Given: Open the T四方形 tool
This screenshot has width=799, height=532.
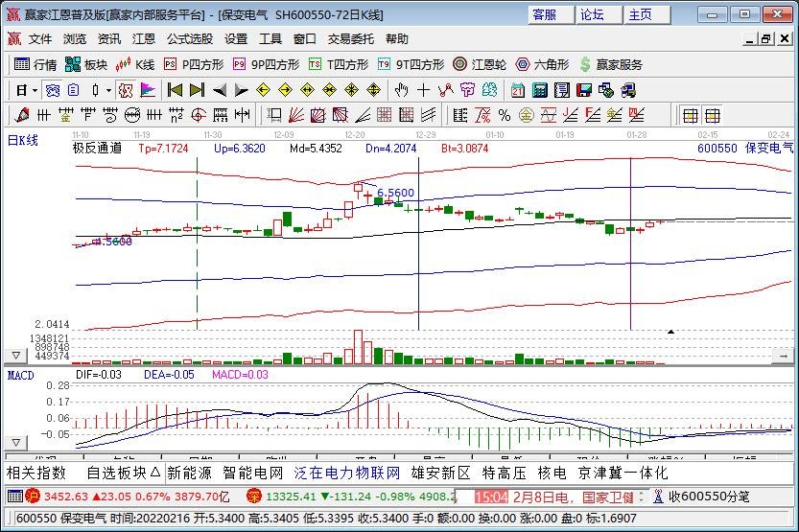Looking at the screenshot, I should [339, 64].
